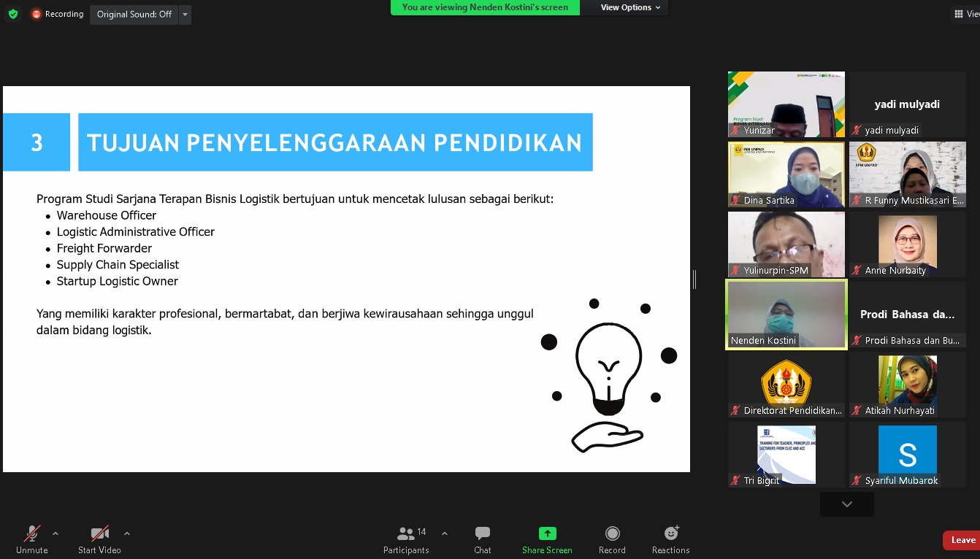Open audio options arrow next to Unmute
The image size is (980, 559).
tap(55, 533)
